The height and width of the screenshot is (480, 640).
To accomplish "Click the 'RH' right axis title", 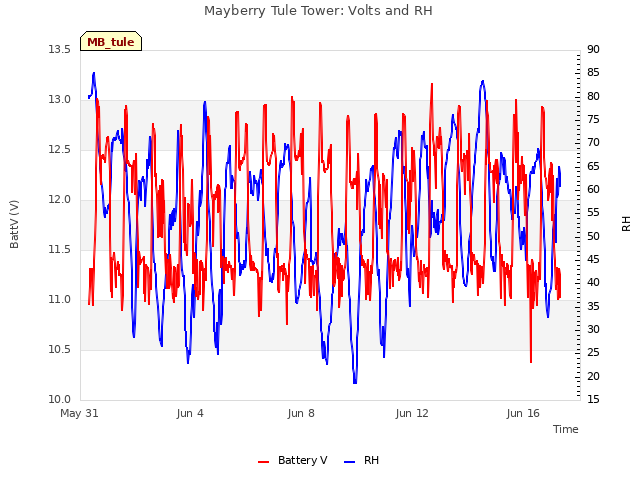I will pyautogui.click(x=626, y=224).
